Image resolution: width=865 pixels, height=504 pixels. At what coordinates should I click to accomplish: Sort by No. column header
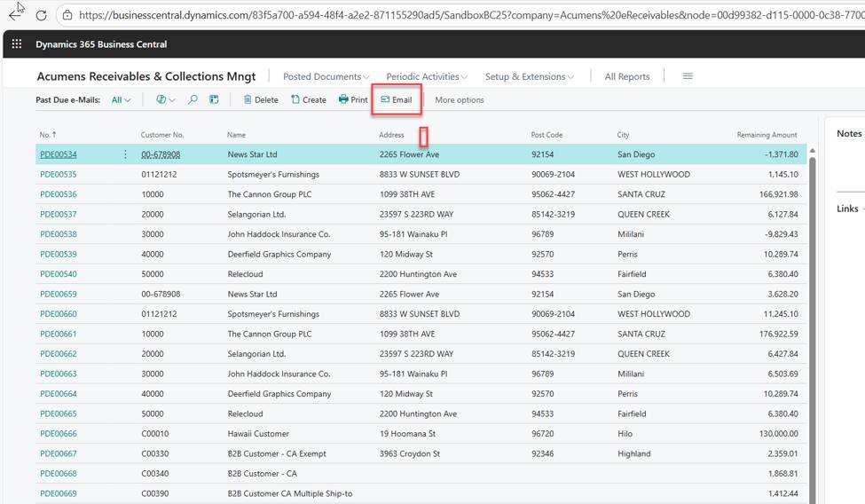(47, 135)
